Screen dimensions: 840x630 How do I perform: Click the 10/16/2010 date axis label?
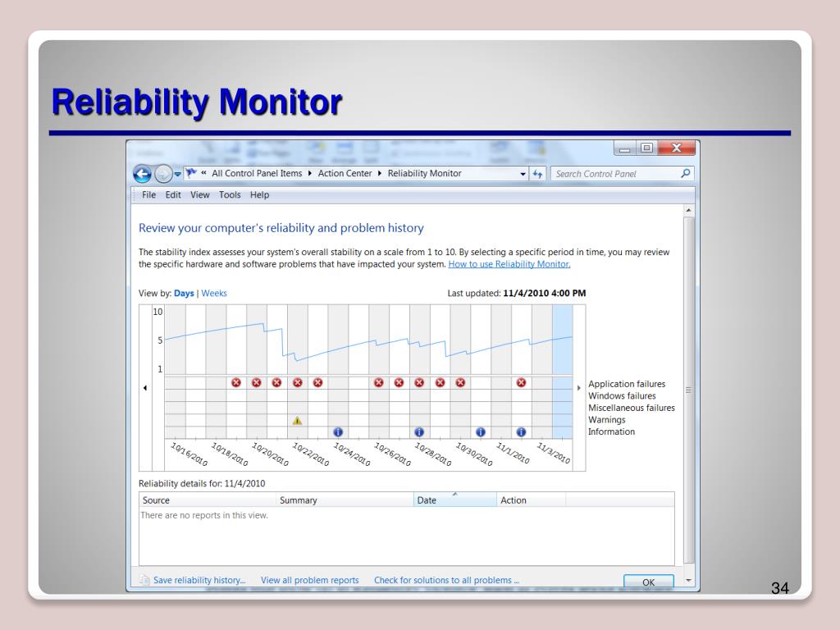(x=189, y=454)
